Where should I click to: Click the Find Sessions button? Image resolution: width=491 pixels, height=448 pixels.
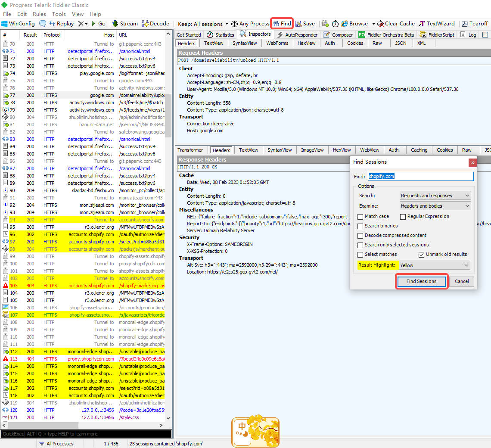[421, 281]
